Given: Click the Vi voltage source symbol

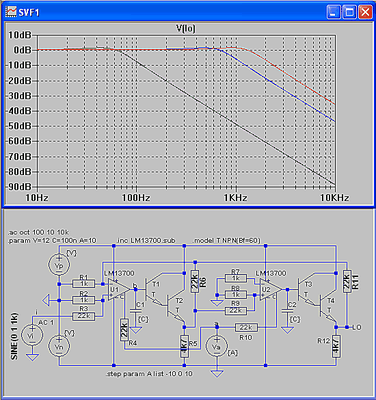Looking at the screenshot, I should point(32,335).
